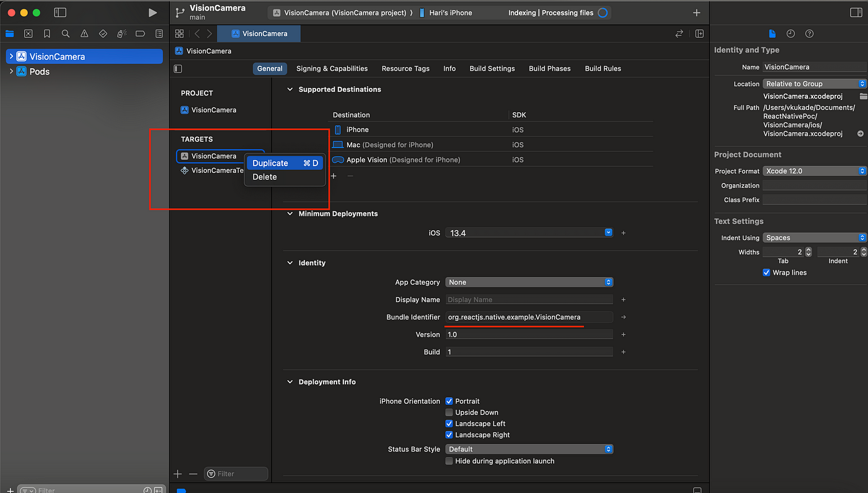Open the Issue navigator warning icon
Image resolution: width=868 pixels, height=493 pixels.
(84, 33)
